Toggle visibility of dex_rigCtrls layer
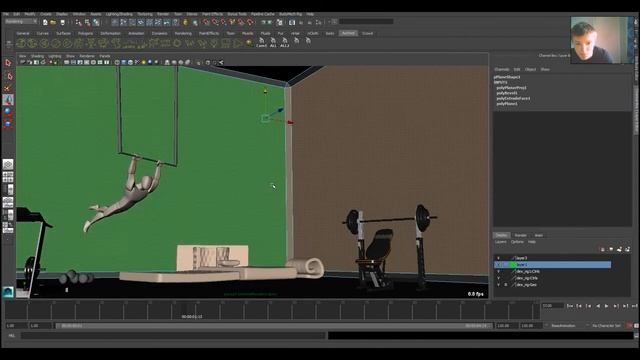Screen dimensions: 640x360 click(498, 278)
